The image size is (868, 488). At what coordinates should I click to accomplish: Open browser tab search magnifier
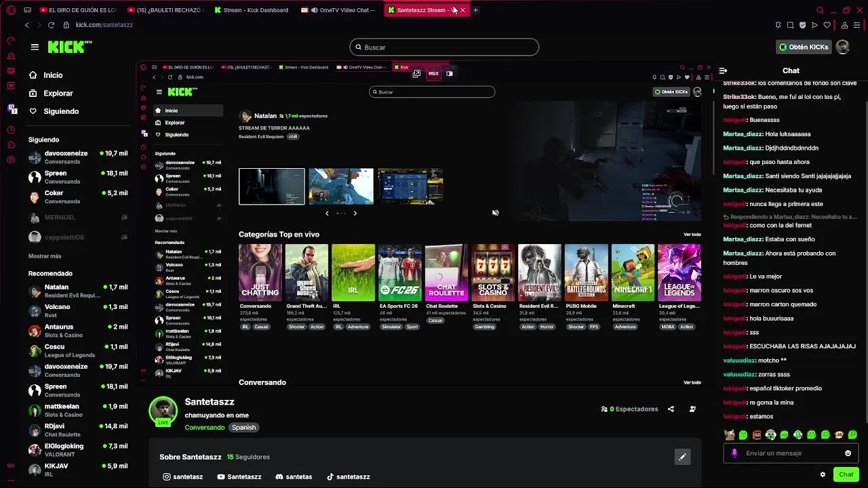click(820, 10)
